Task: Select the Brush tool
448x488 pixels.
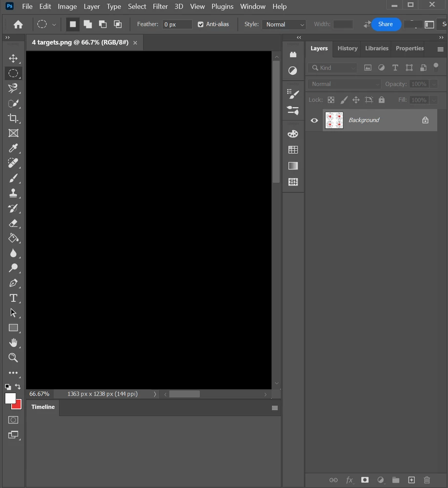Action: coord(13,178)
